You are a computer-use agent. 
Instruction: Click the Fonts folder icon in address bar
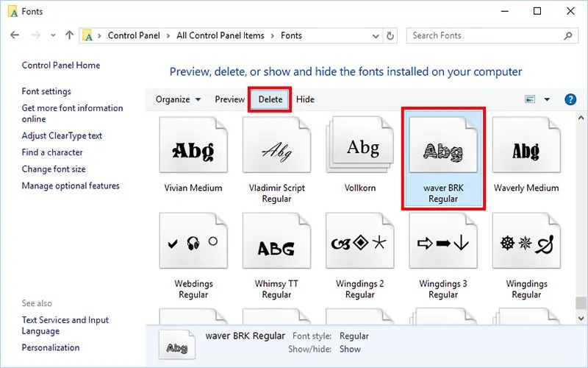click(87, 35)
